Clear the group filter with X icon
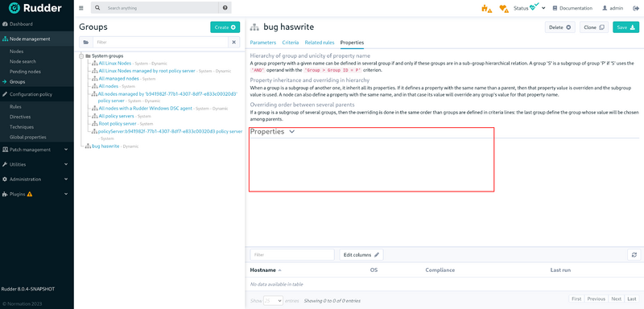644x309 pixels. coord(233,43)
